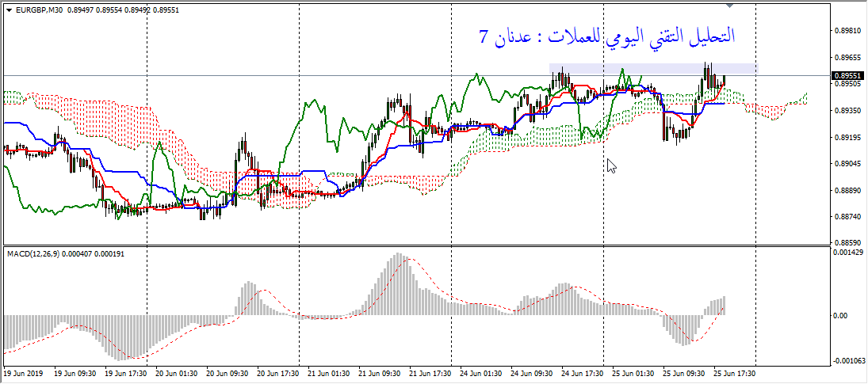Click the 24 Jun 01:30 time label
The width and height of the screenshot is (868, 384).
tap(480, 373)
